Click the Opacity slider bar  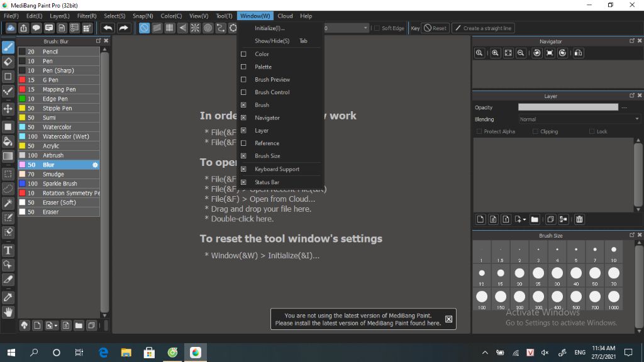tap(568, 107)
